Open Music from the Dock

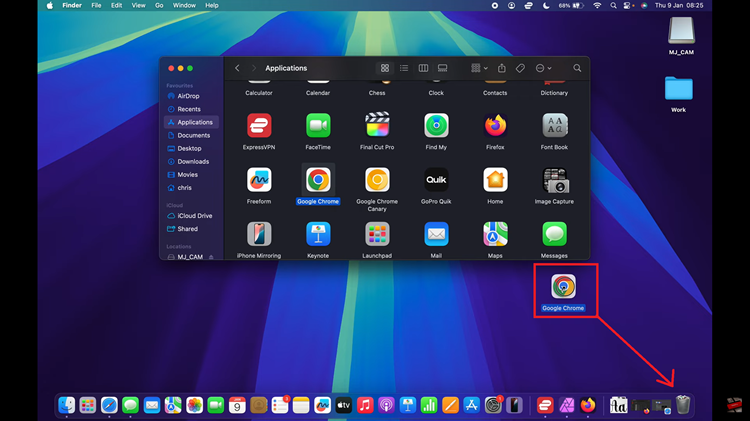(365, 405)
